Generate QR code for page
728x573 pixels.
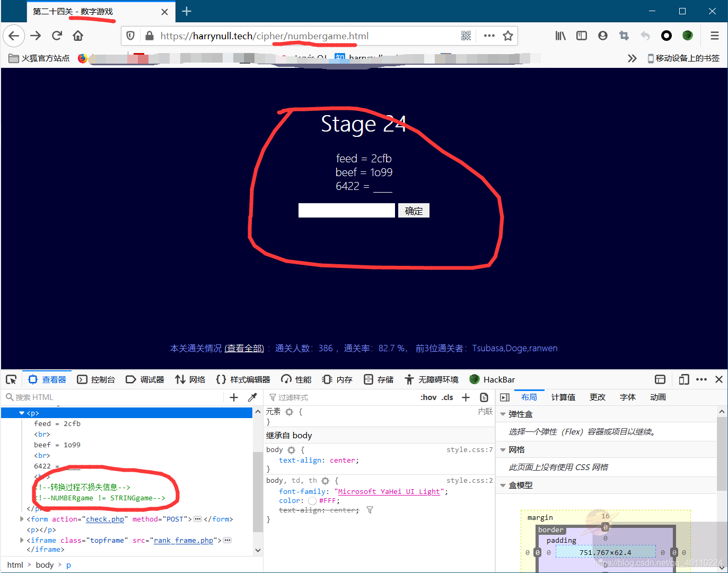[x=466, y=36]
